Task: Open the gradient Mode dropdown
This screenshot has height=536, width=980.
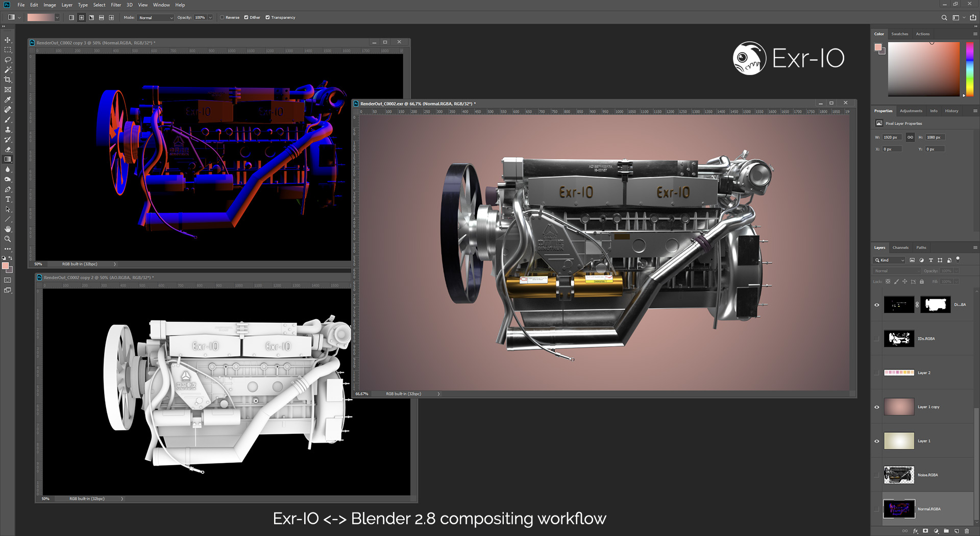Action: point(156,17)
